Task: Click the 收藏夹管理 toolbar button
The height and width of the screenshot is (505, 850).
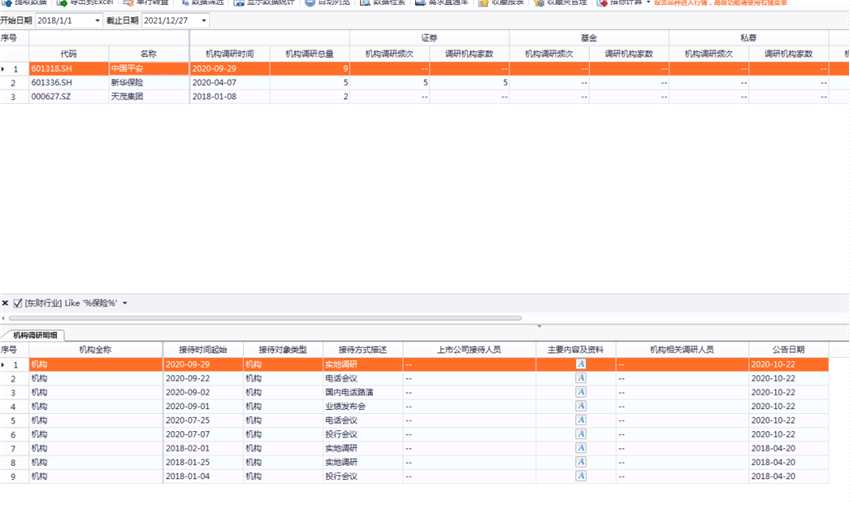Action: point(561,3)
